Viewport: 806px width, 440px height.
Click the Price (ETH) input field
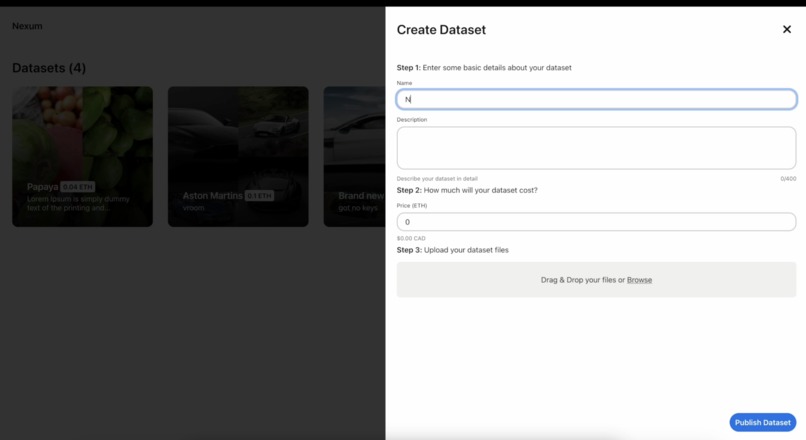coord(596,222)
